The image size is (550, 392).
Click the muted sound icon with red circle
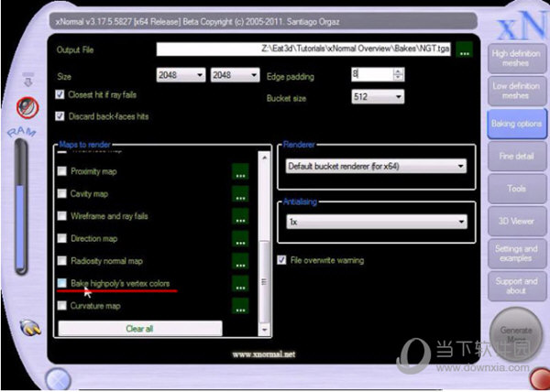(x=27, y=107)
